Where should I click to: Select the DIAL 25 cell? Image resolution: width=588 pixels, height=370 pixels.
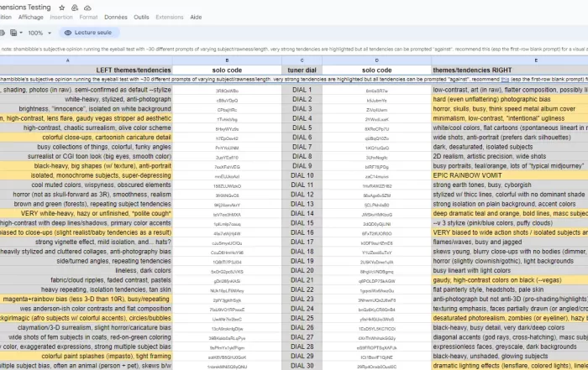[x=302, y=318]
